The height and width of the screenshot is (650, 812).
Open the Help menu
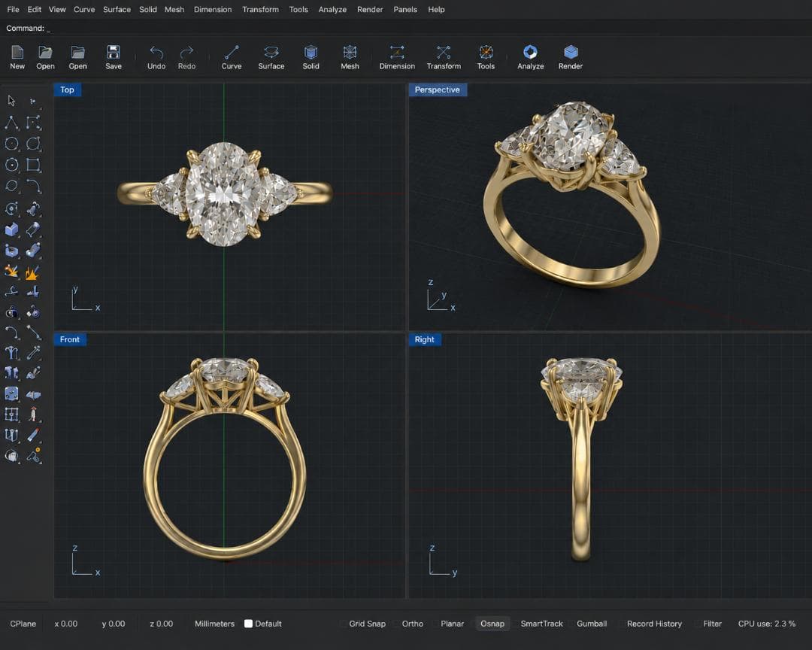coord(436,9)
